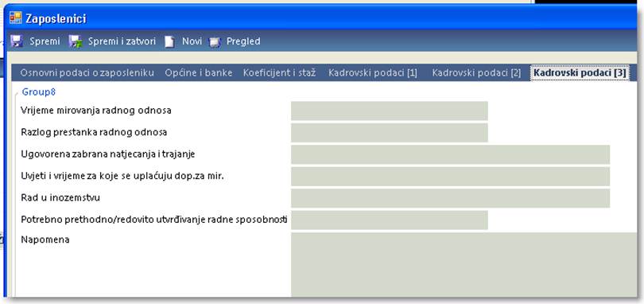Click the Zaposlenici window title text
The height and width of the screenshot is (304, 644).
click(x=56, y=18)
